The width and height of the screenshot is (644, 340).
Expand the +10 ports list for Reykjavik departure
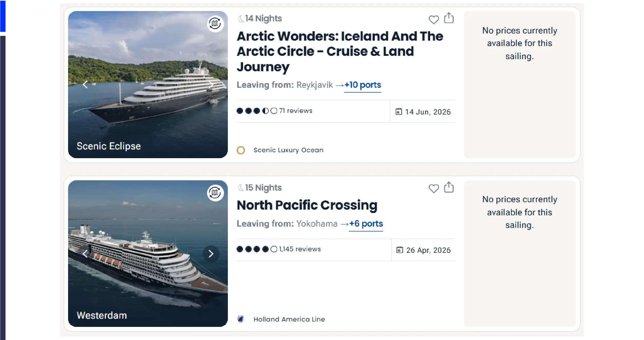pos(362,85)
